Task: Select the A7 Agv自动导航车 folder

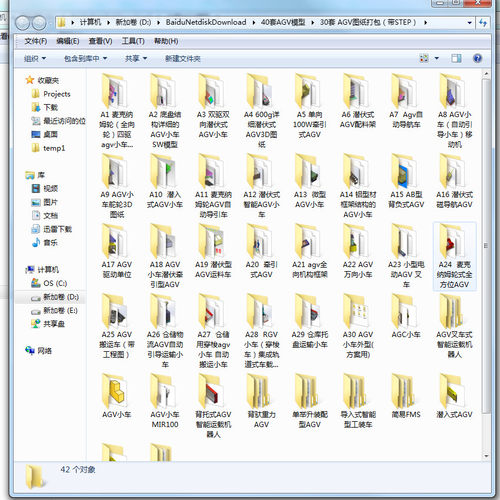Action: pos(406,101)
